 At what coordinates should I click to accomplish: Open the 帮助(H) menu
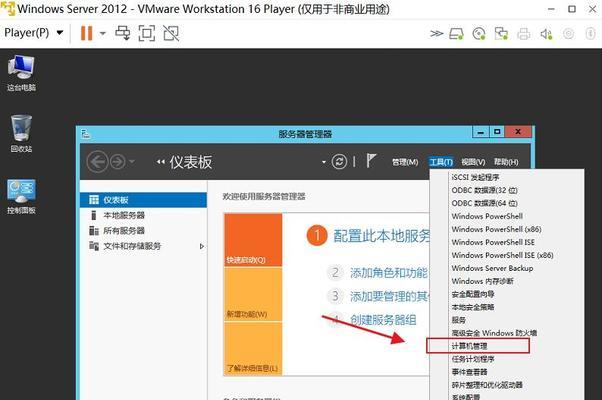506,162
